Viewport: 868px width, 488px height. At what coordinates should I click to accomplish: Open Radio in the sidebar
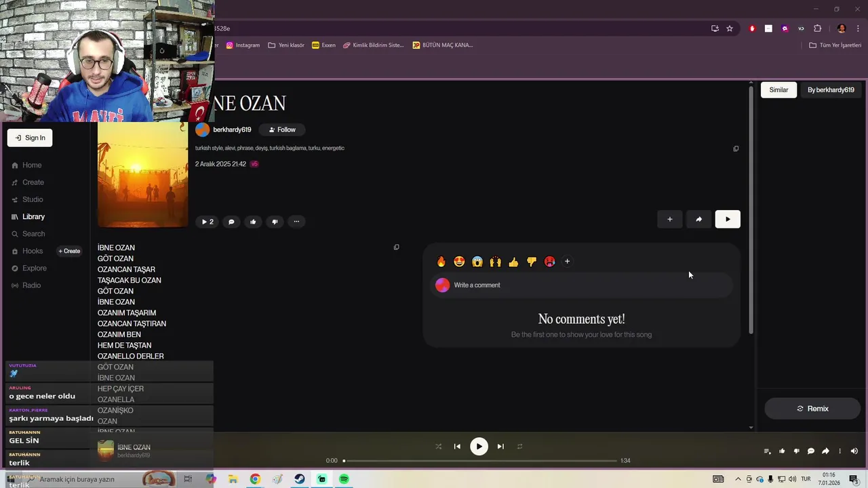pyautogui.click(x=26, y=285)
